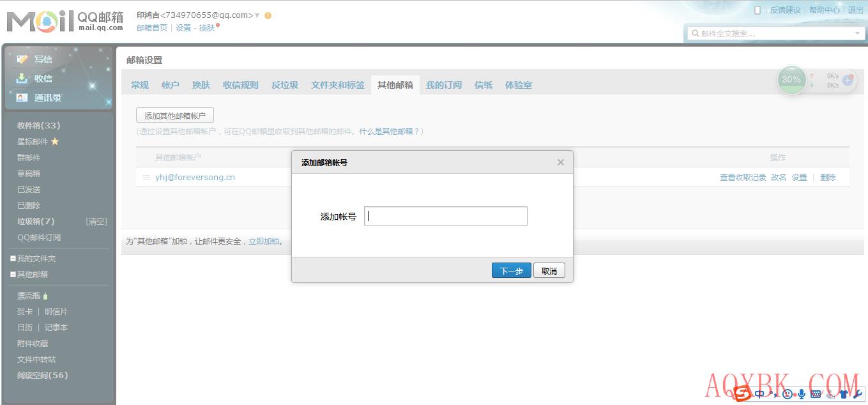
Task: Open the 收信规则 tab
Action: 241,85
